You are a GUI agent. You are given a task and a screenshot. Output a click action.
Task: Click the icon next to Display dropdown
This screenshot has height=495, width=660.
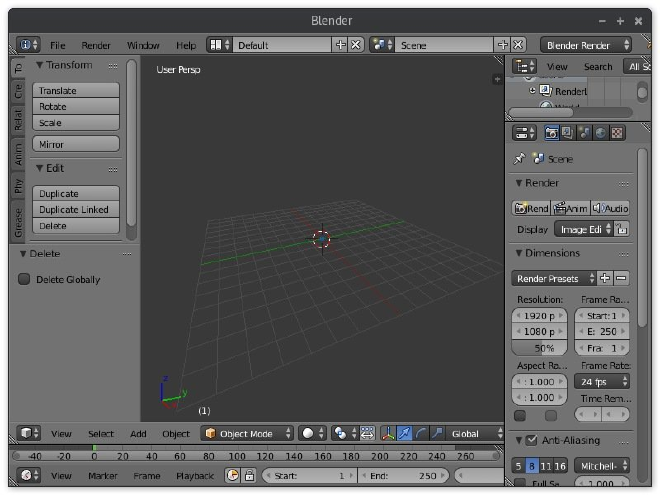(622, 229)
